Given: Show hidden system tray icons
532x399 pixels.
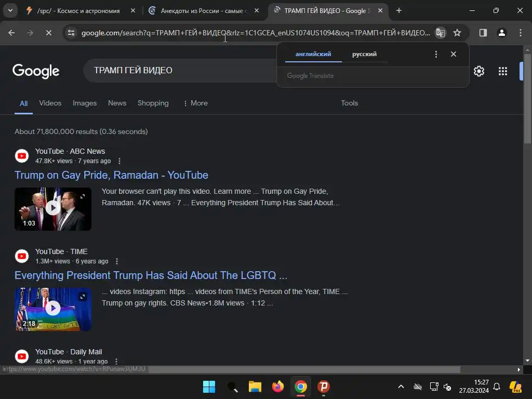Looking at the screenshot, I should [x=401, y=387].
